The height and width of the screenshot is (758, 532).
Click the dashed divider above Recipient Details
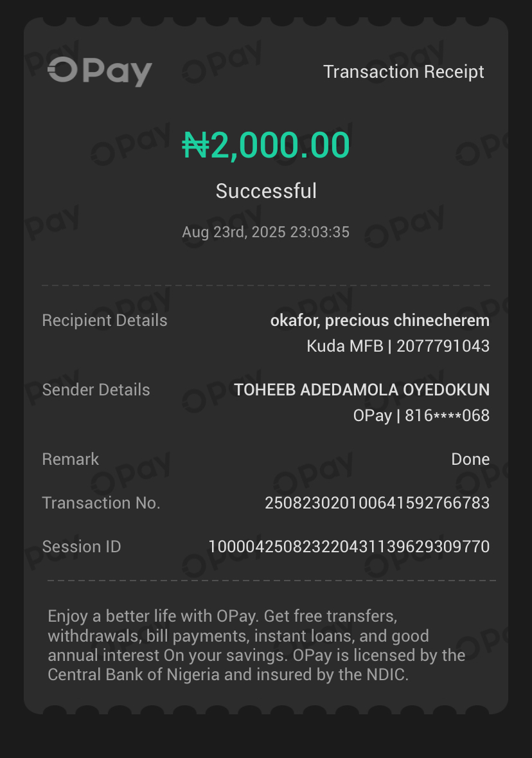[x=266, y=285]
